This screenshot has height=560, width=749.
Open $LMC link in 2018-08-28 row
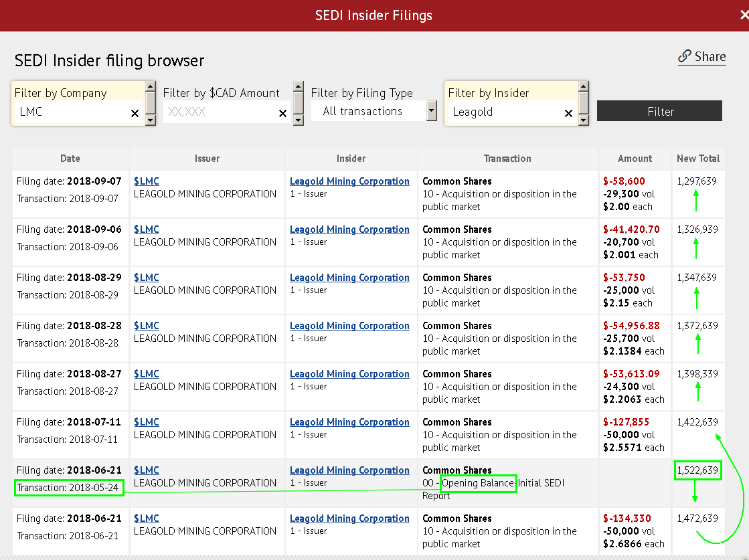coord(146,326)
